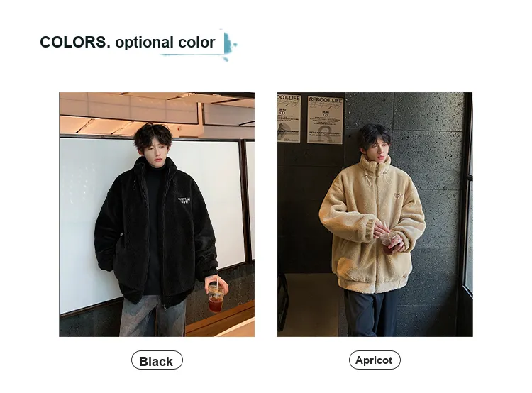Click the iced drink cup held by black-jacket model
The image size is (532, 393).
click(216, 297)
